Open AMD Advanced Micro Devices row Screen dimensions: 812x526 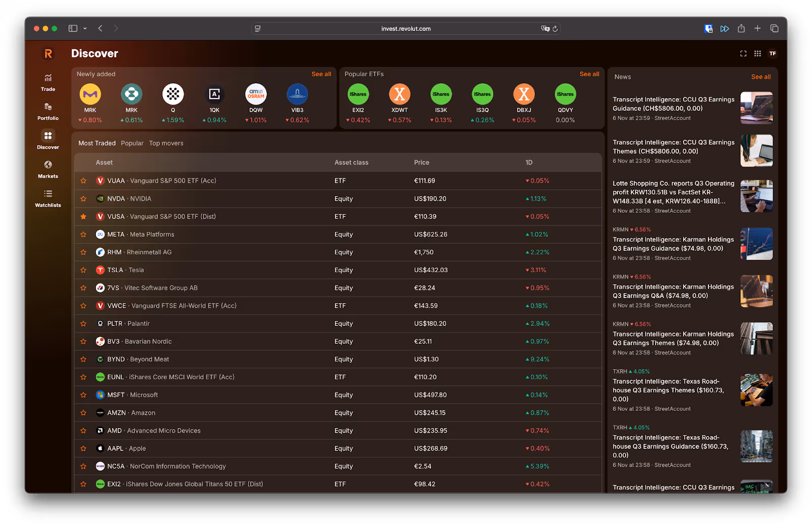[x=337, y=431]
